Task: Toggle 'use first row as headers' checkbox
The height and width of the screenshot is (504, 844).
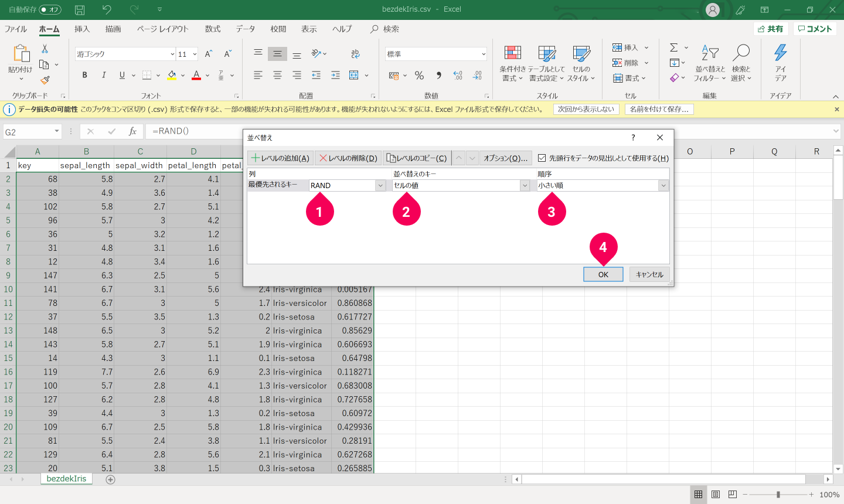Action: coord(542,158)
